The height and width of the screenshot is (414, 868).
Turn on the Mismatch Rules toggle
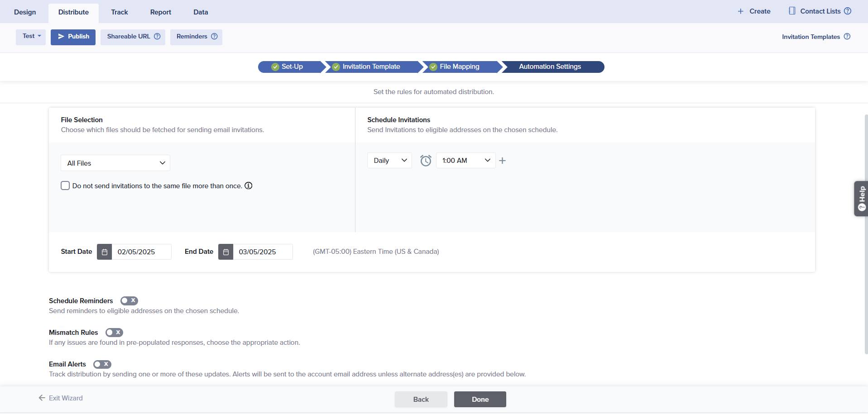[114, 333]
